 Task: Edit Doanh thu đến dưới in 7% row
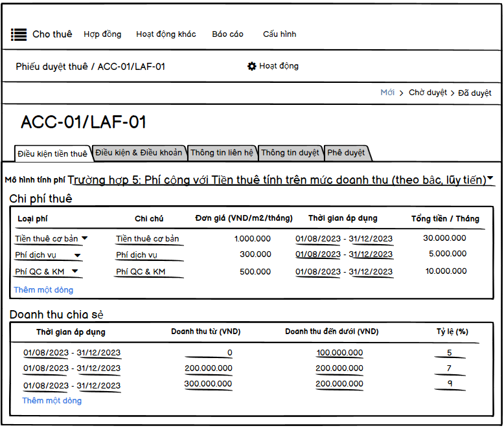pos(339,368)
